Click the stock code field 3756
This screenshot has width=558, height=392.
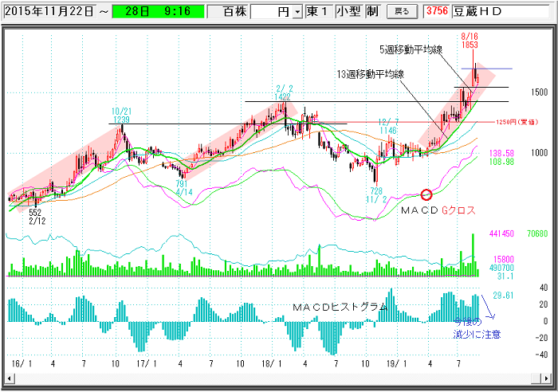(435, 11)
